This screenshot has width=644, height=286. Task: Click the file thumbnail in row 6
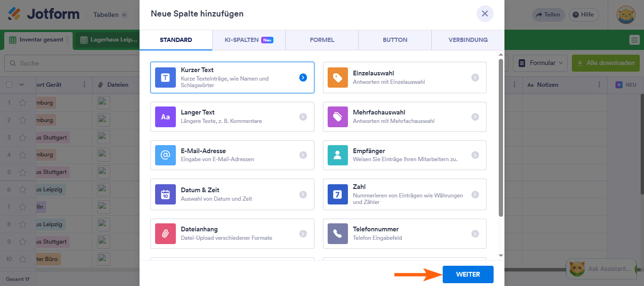104,189
